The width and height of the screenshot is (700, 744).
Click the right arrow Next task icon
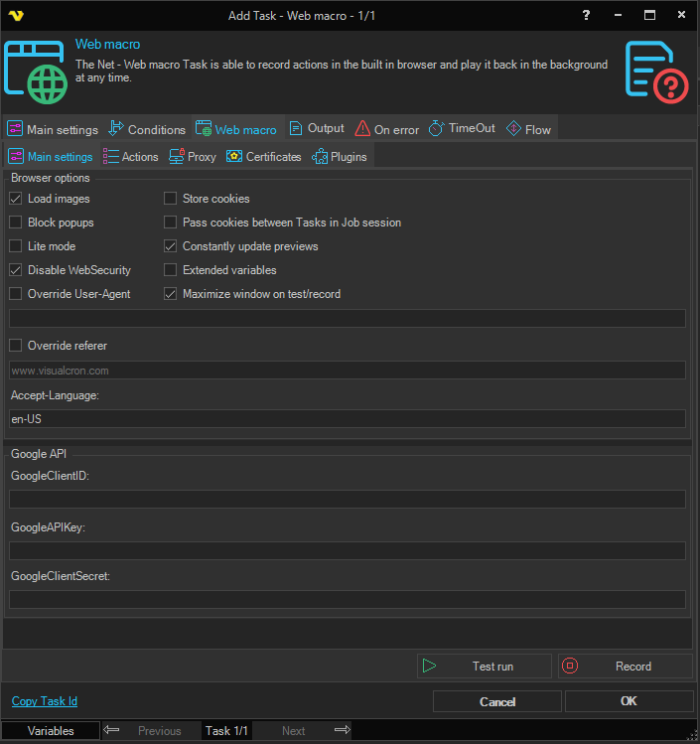click(x=343, y=730)
